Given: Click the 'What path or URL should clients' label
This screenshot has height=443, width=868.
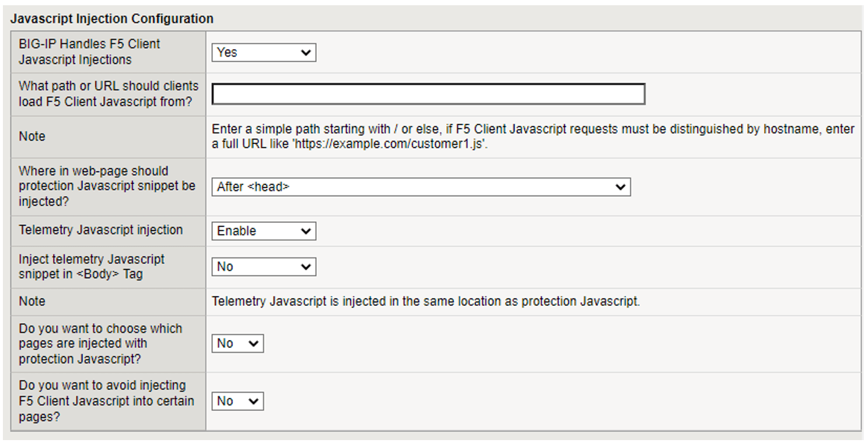Looking at the screenshot, I should (x=108, y=93).
